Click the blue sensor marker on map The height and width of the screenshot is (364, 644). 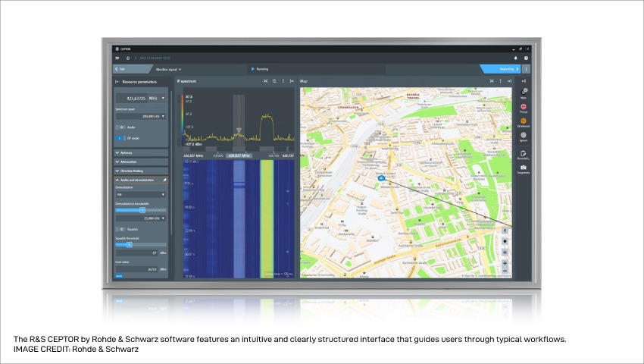[x=381, y=178]
